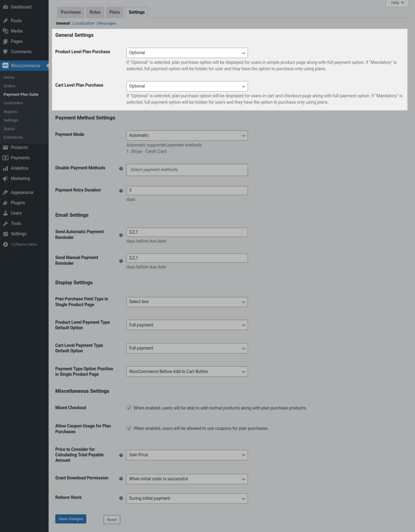Open the Payment Mode dropdown

pos(187,136)
